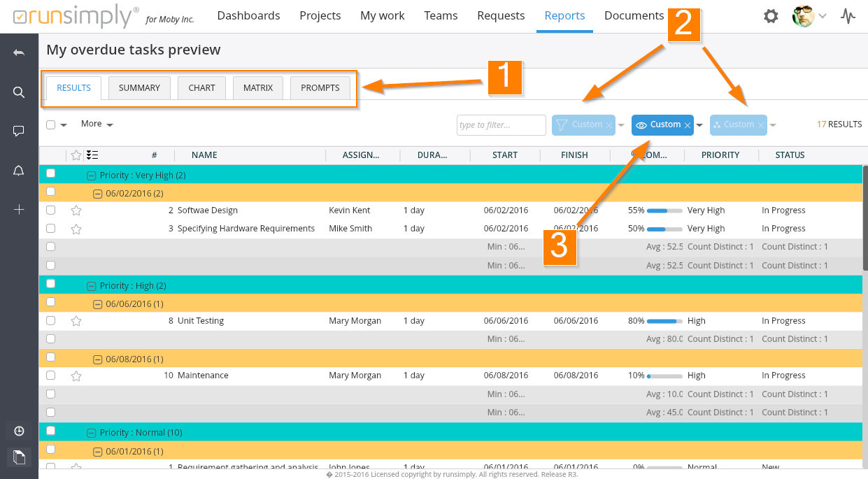Open the Projects menu
Screen dimensions: 868x479
pos(320,15)
